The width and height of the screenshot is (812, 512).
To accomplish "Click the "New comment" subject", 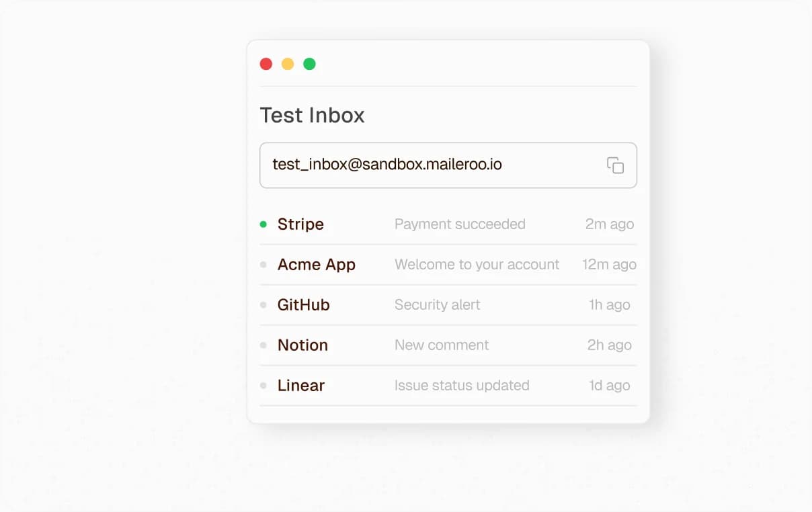I will tap(442, 345).
